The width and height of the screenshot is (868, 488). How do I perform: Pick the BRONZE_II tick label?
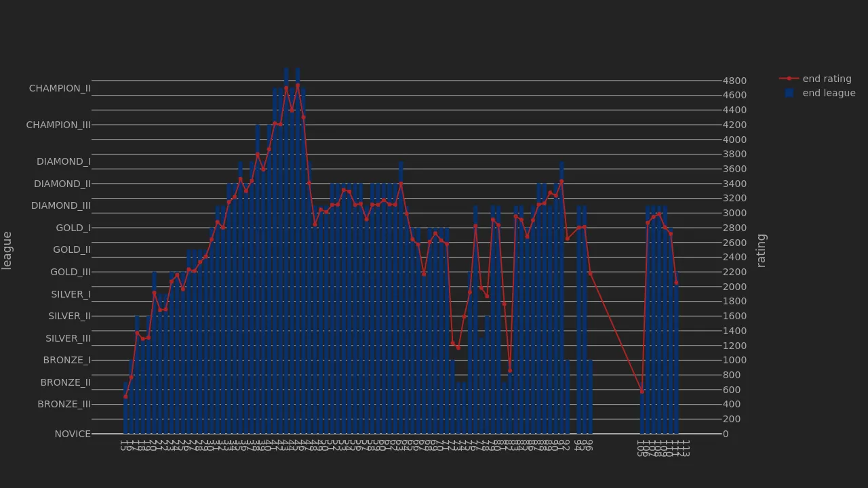pyautogui.click(x=66, y=382)
